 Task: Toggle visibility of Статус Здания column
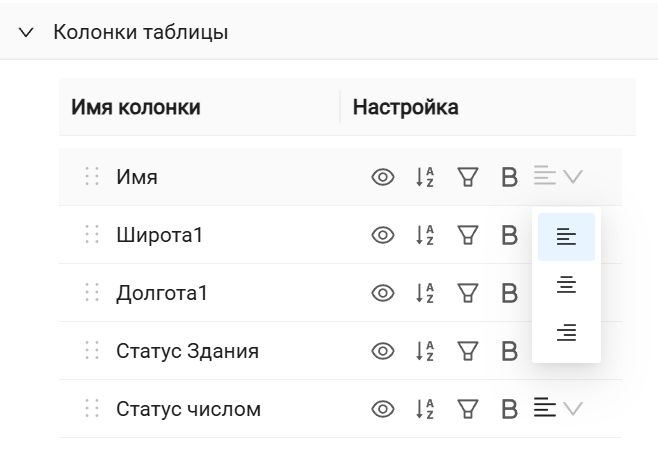[x=382, y=351]
